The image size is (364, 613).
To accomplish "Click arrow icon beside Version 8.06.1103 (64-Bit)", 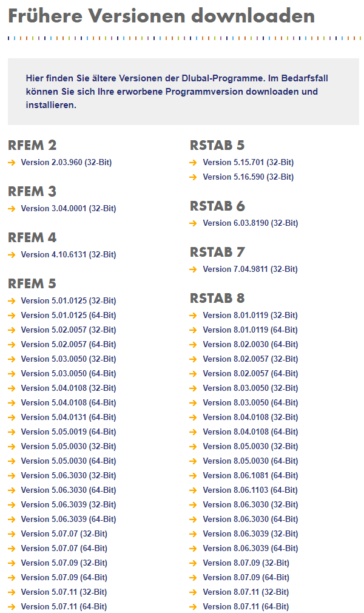I will [193, 490].
